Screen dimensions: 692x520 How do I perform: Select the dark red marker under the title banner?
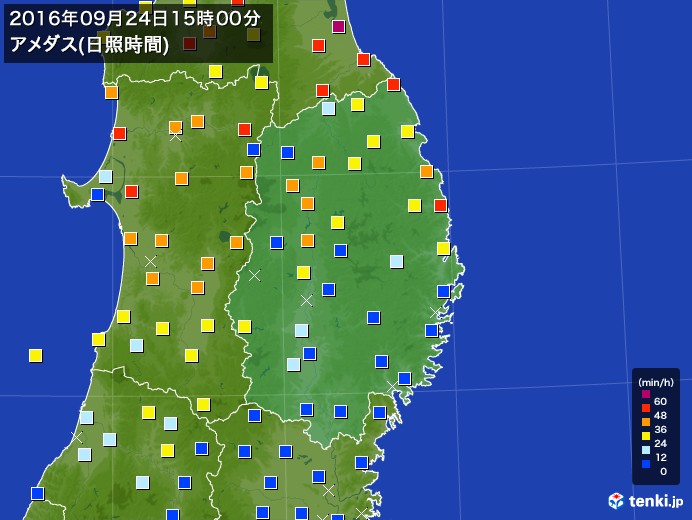click(x=189, y=44)
